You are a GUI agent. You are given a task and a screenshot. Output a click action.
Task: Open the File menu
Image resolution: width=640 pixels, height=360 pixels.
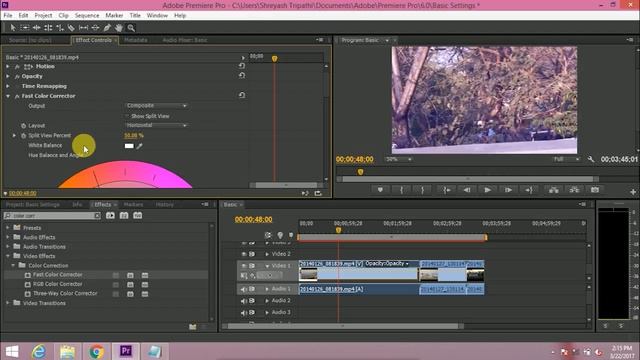8,16
